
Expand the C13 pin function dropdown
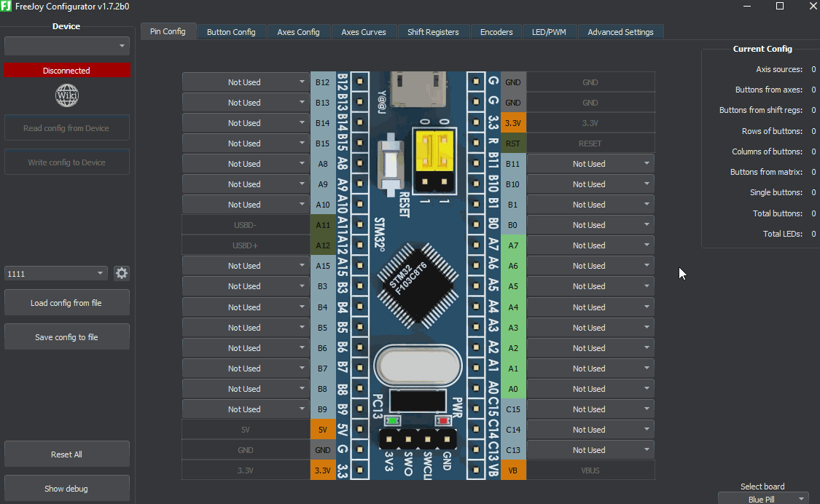coord(590,450)
